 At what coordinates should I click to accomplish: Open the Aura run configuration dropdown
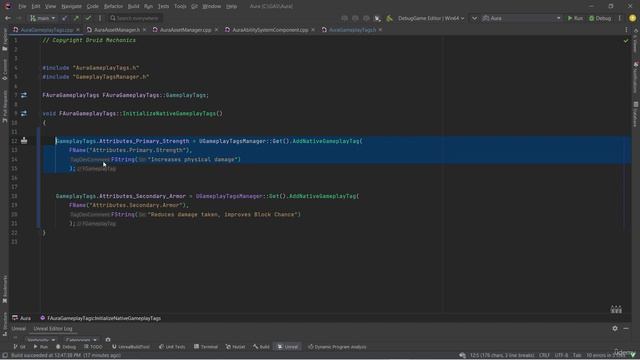pyautogui.click(x=521, y=18)
